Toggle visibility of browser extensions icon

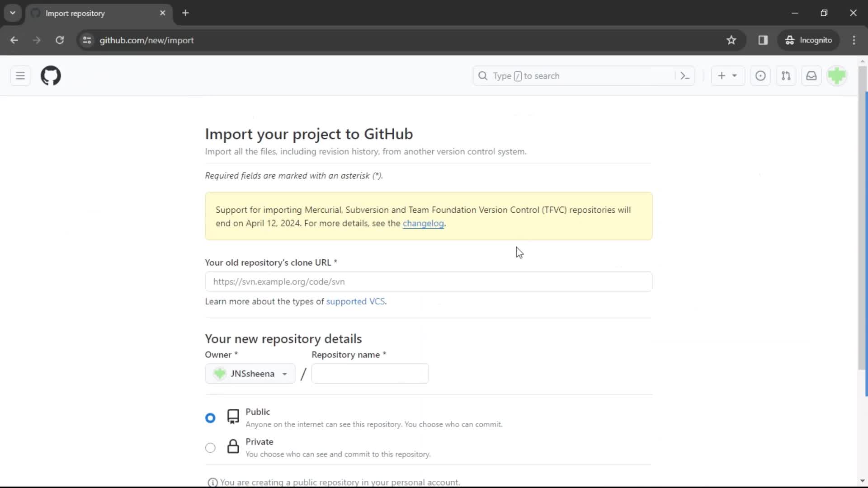(x=764, y=40)
